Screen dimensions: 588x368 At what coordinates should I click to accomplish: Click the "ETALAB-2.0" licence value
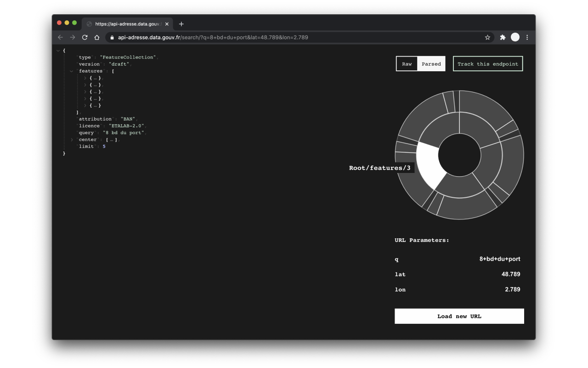(x=127, y=126)
